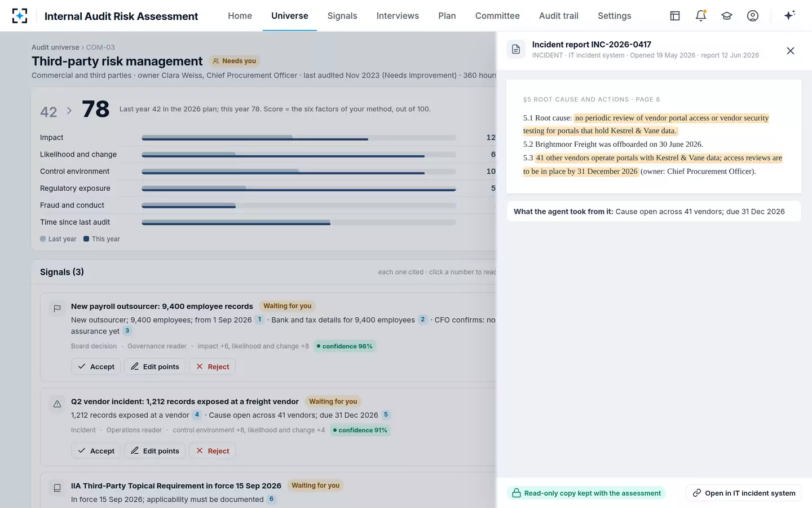Reject the Q2 vendor incident signal
812x508 pixels.
(x=213, y=450)
